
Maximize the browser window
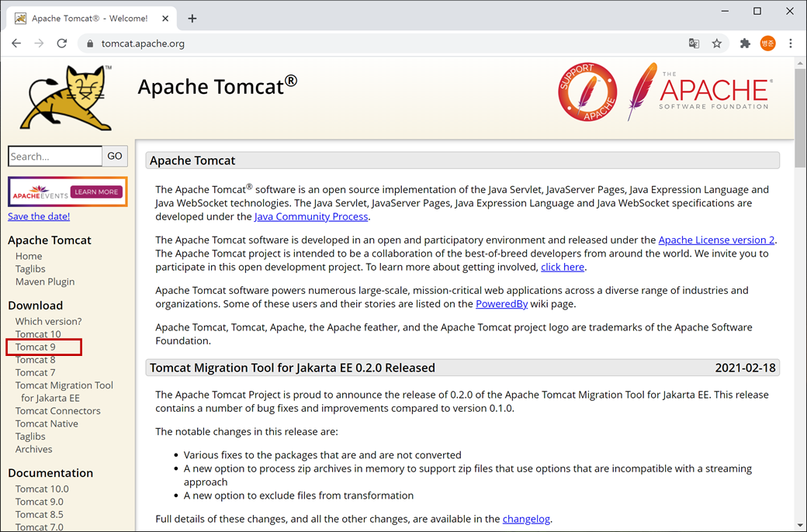(x=757, y=12)
